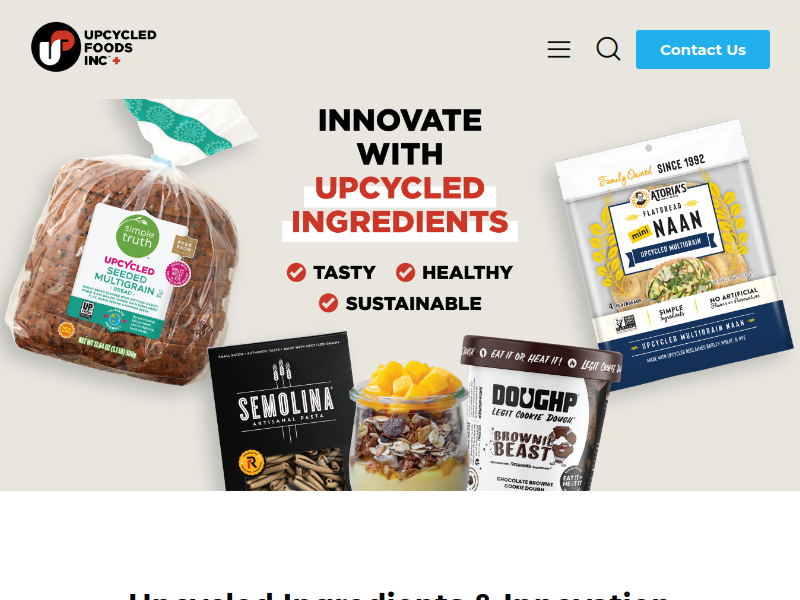
Task: Click the orange seal on Semolina box
Action: [x=252, y=463]
